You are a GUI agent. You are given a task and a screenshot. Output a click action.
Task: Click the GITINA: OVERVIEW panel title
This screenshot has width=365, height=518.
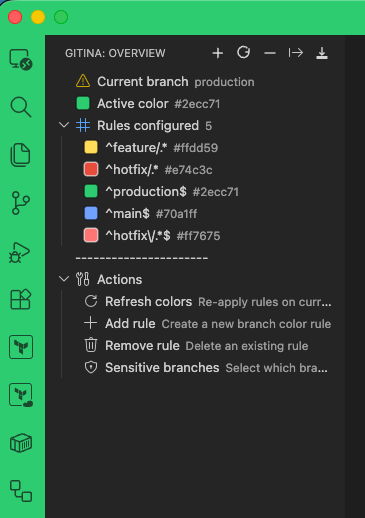click(115, 53)
